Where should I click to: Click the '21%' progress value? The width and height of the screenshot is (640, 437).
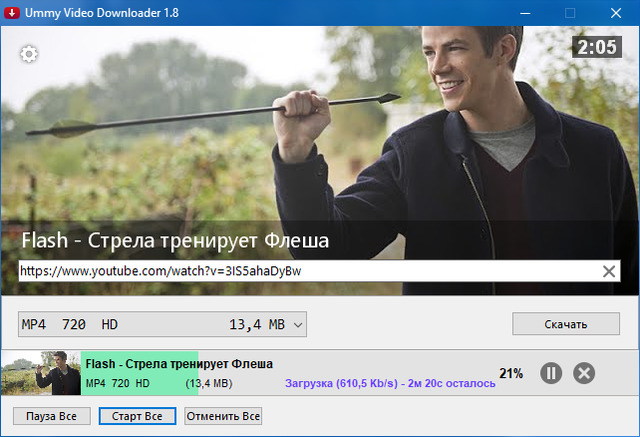click(511, 373)
